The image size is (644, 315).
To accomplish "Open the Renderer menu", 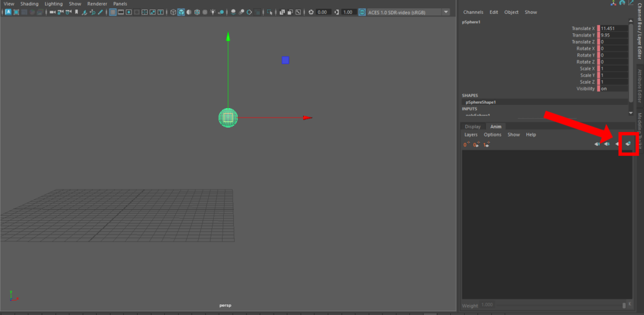I will (x=97, y=4).
